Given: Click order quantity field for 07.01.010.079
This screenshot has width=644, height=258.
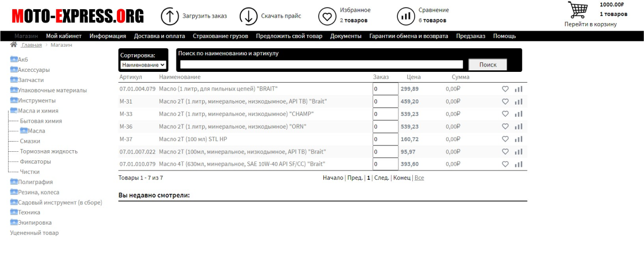Looking at the screenshot, I should pos(385,164).
